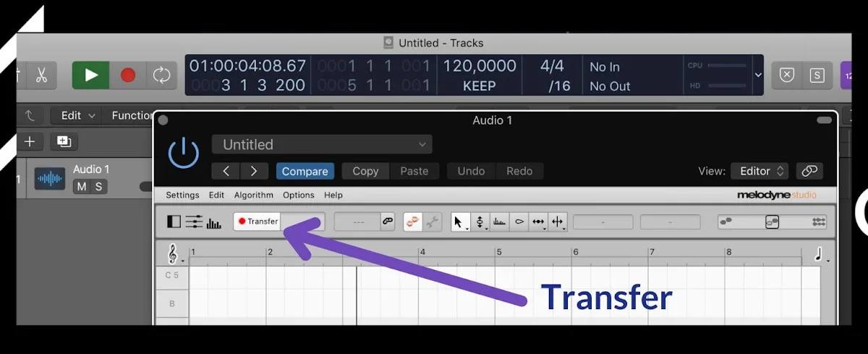Click the up-arrow hierarchy button in the Tracks area
This screenshot has width=868, height=354.
[x=30, y=115]
